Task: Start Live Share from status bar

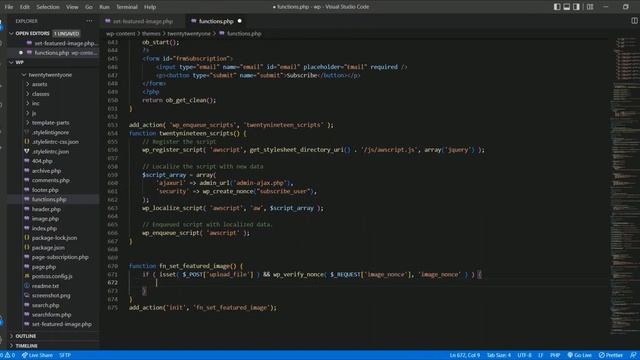Action: tap(37, 355)
